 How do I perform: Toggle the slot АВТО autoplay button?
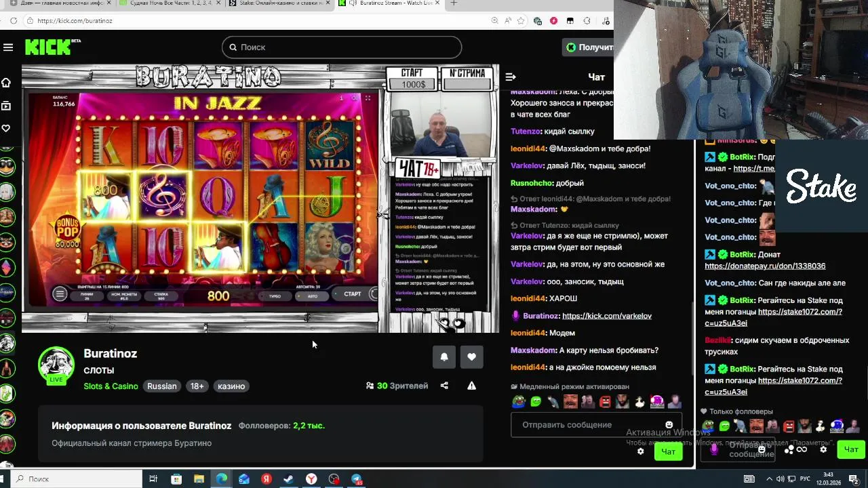313,296
